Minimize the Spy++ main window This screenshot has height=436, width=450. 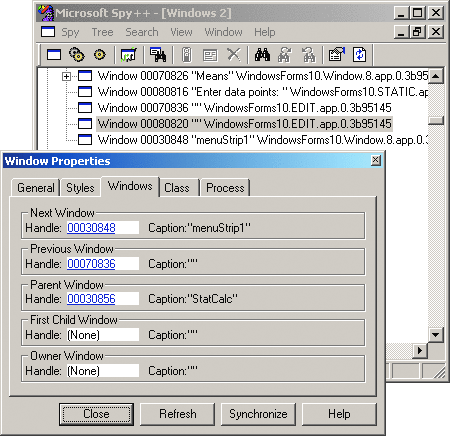coord(401,13)
